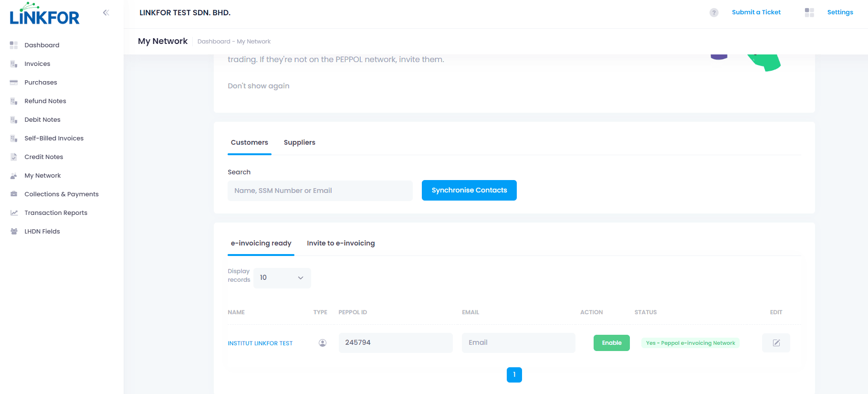Focus the Name, SSM Number or Email search field
The width and height of the screenshot is (868, 394).
(x=320, y=191)
